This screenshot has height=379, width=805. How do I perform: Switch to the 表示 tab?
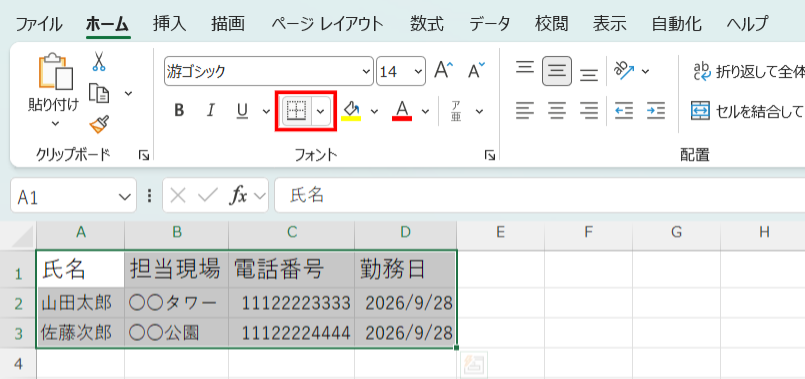click(x=609, y=24)
